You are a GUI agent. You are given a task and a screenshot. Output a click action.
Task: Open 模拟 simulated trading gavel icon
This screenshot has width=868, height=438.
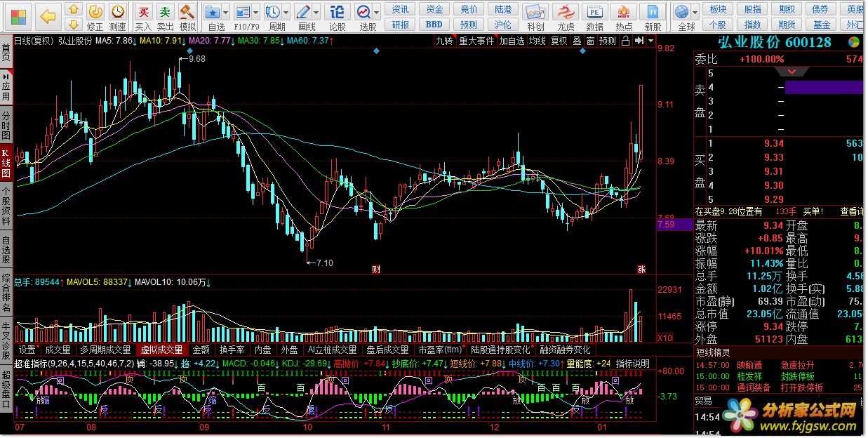pos(187,16)
